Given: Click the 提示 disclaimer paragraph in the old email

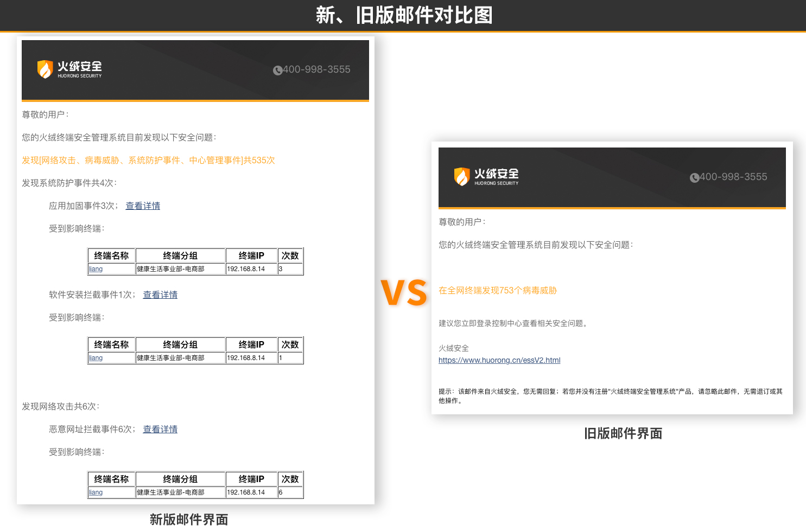Looking at the screenshot, I should pyautogui.click(x=611, y=396).
